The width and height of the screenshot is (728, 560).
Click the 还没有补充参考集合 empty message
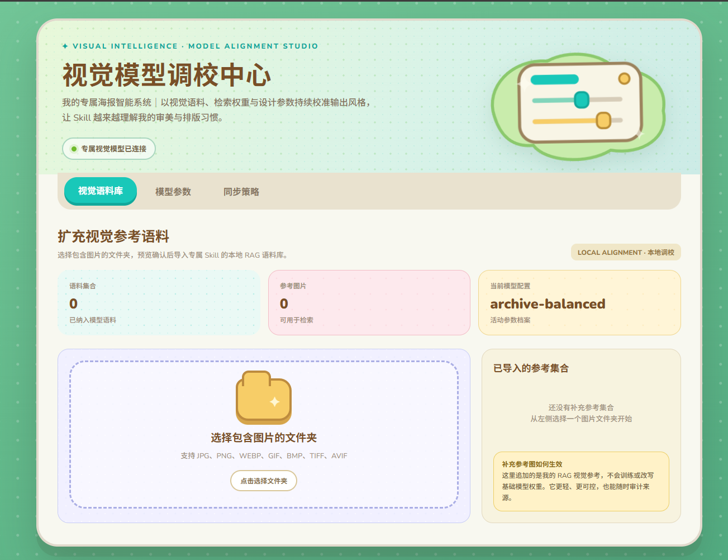tap(581, 407)
